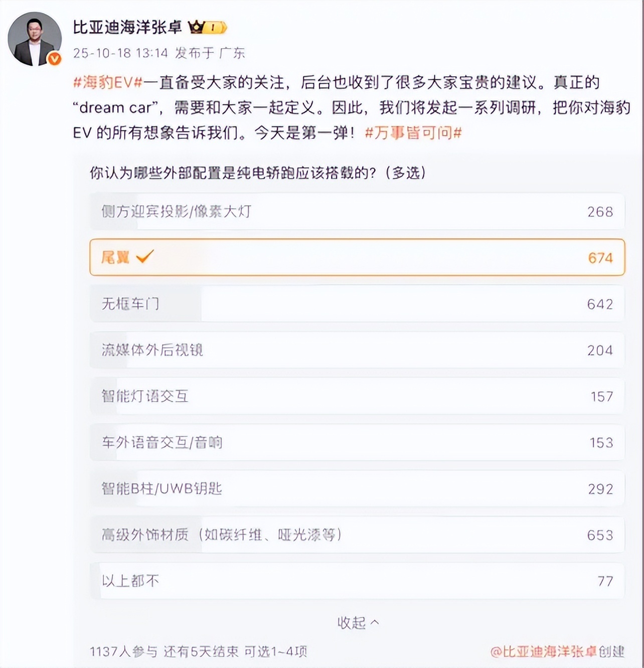
Task: Vote for 流媒体外后视镜 option
Action: pos(357,350)
